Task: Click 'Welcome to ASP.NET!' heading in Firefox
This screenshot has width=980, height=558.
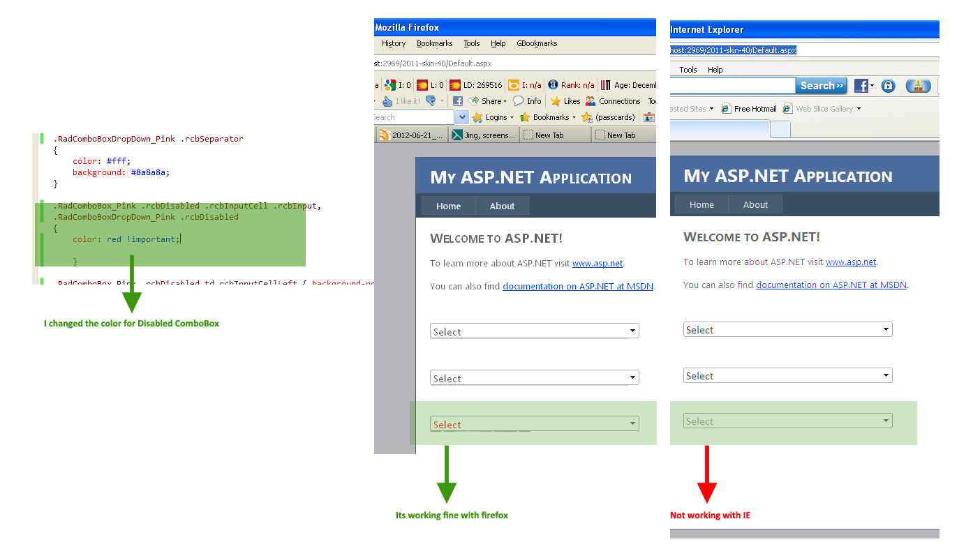Action: point(496,239)
